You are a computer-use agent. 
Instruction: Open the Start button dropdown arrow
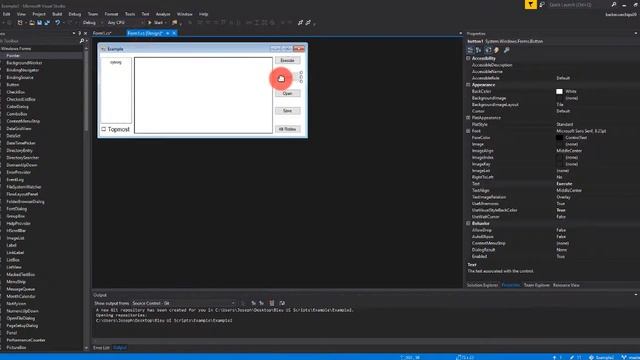click(166, 23)
